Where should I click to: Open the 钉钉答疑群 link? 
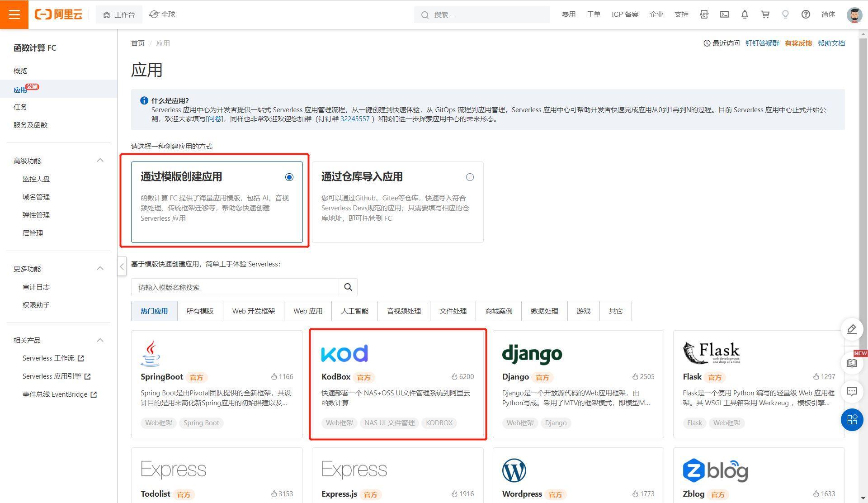[762, 43]
